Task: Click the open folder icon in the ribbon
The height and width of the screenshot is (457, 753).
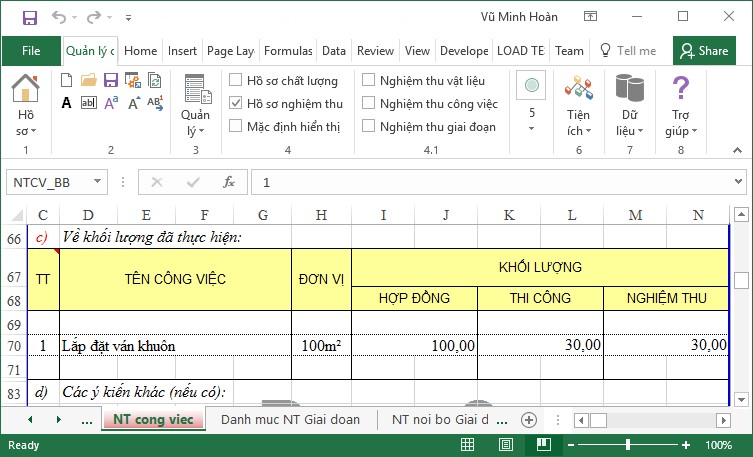Action: (x=88, y=80)
